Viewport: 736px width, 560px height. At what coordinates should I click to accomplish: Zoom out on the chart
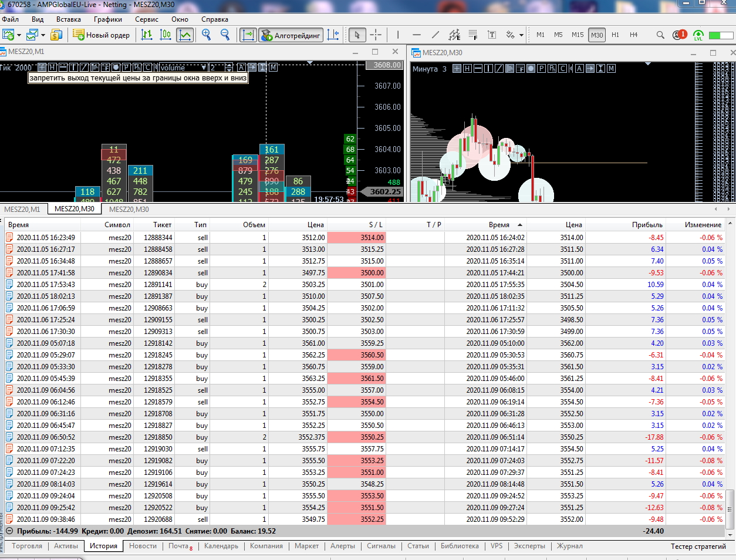pyautogui.click(x=225, y=35)
